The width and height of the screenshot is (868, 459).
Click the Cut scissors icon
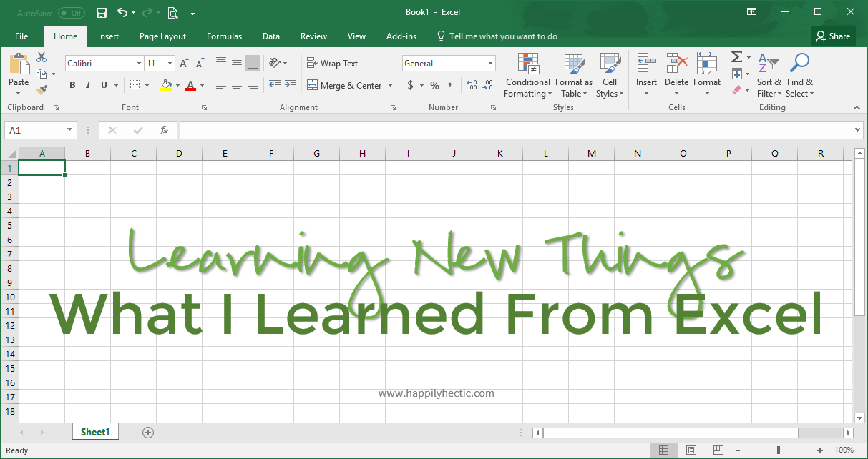pyautogui.click(x=42, y=57)
